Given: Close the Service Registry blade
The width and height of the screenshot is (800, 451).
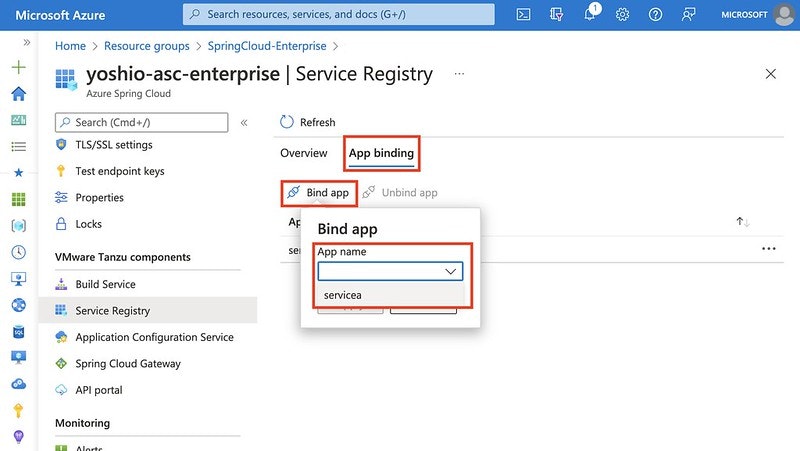Looking at the screenshot, I should [770, 74].
